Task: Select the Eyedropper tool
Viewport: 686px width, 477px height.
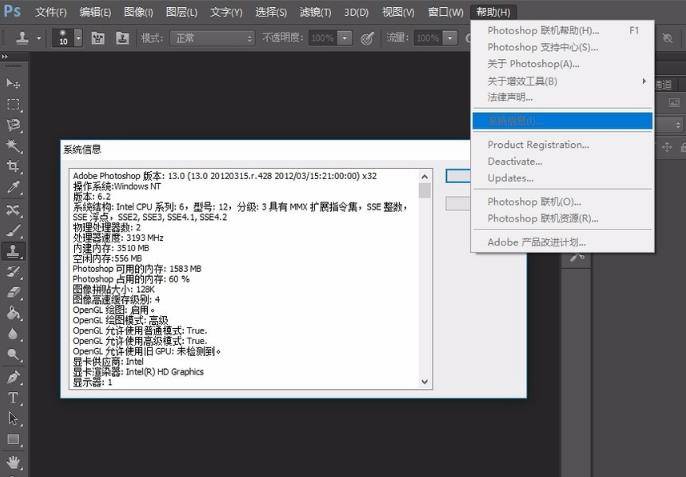Action: [x=13, y=187]
